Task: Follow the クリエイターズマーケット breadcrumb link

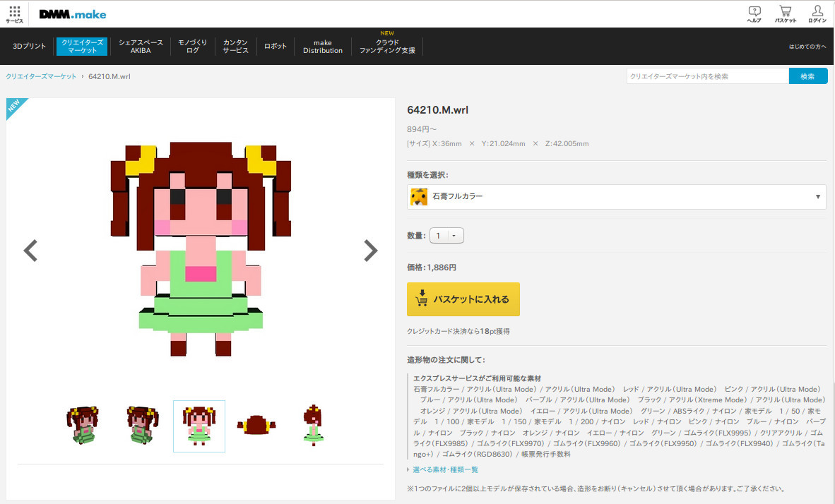Action: click(x=41, y=76)
